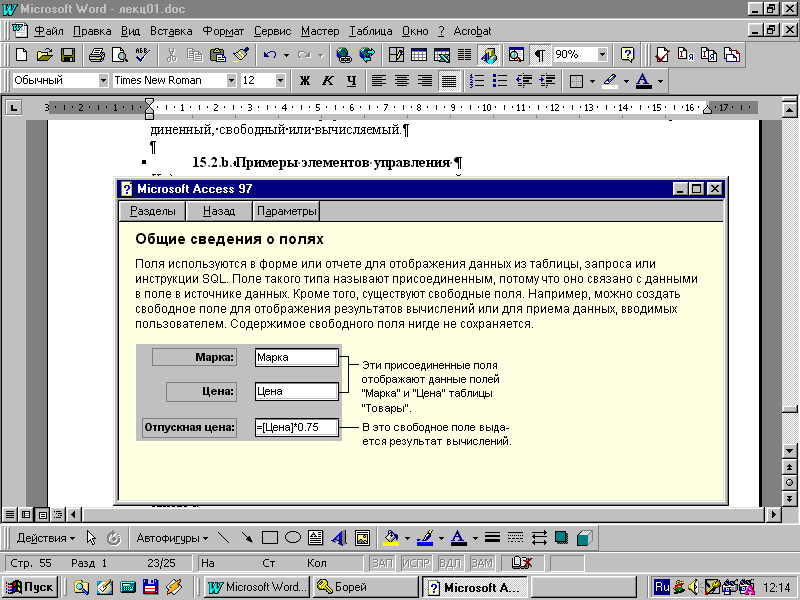Open Office Assistant help
This screenshot has height=600, width=800.
627,55
